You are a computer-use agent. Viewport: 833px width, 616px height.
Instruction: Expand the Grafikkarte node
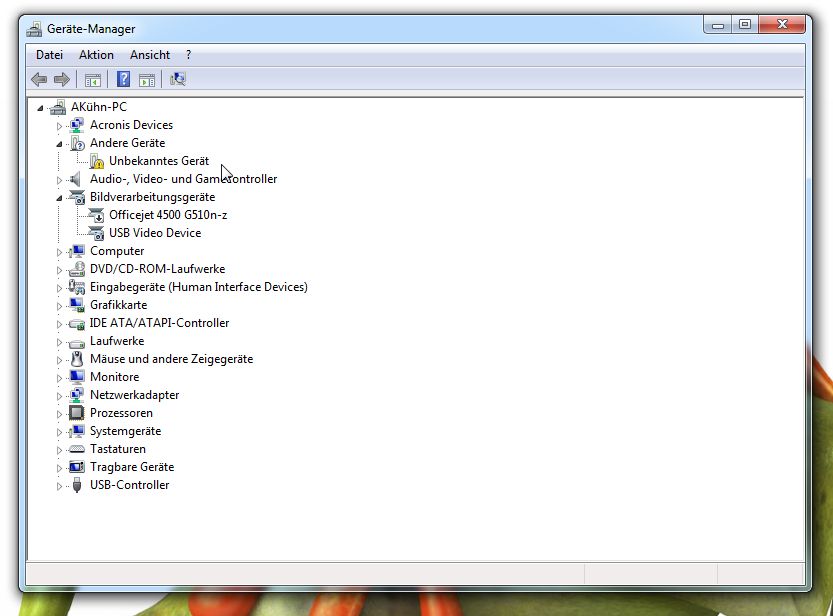[x=59, y=306]
